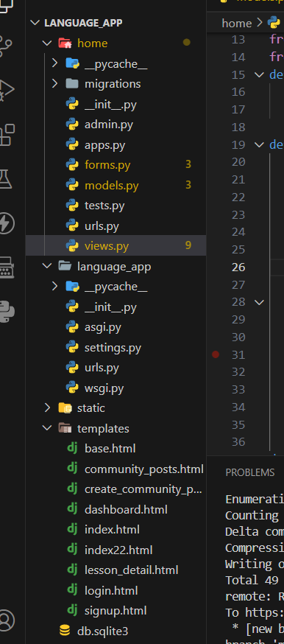
Task: Open signup.html template
Action: (x=116, y=611)
